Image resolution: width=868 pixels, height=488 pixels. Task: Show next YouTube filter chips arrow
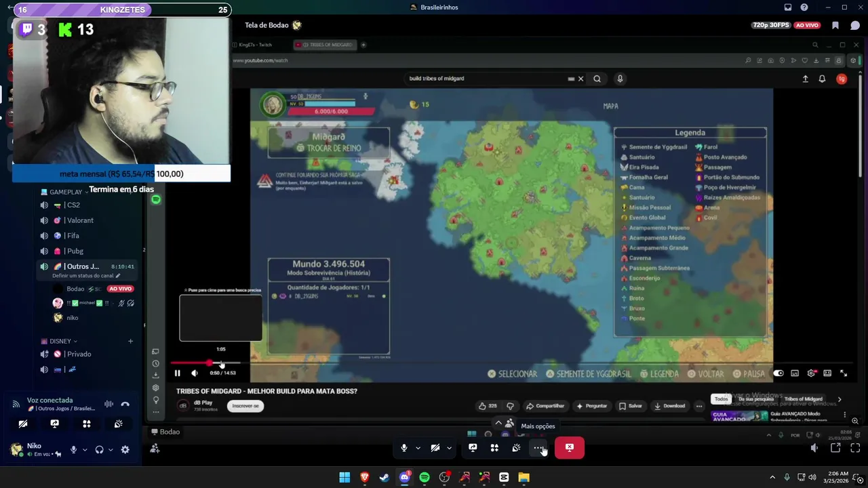[840, 399]
